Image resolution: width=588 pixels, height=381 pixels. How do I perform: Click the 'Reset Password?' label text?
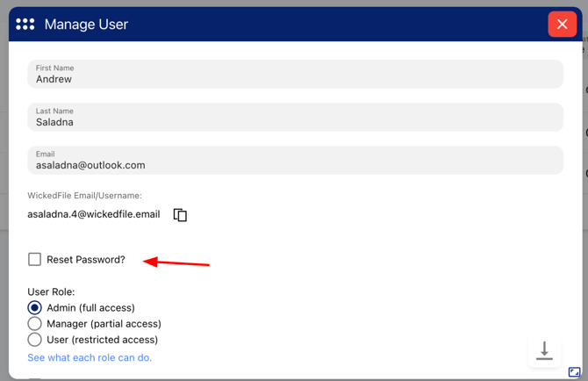(x=86, y=260)
